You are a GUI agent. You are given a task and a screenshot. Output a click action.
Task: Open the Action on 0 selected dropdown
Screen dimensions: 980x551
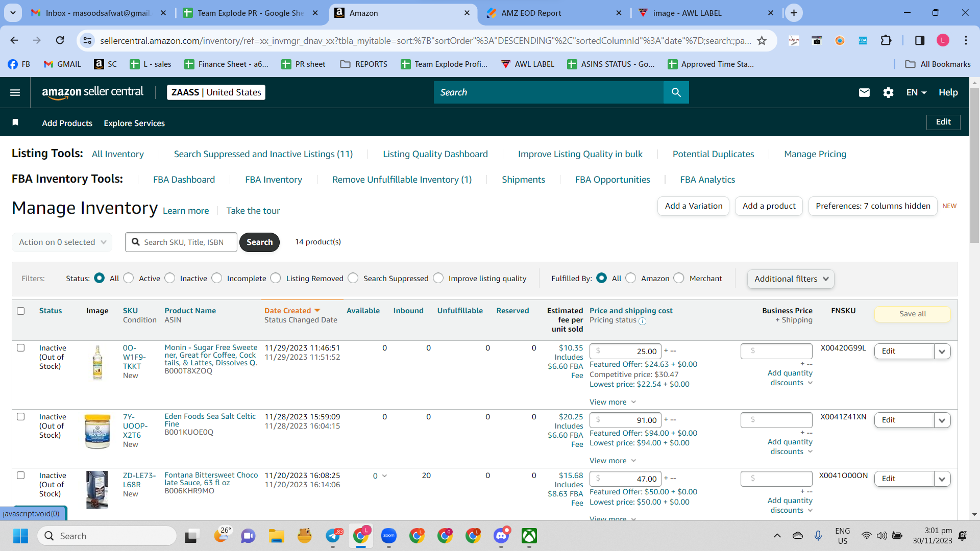coord(62,242)
